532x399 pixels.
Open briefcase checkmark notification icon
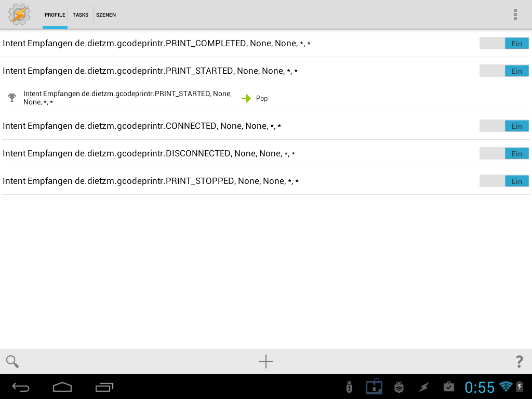pos(448,387)
